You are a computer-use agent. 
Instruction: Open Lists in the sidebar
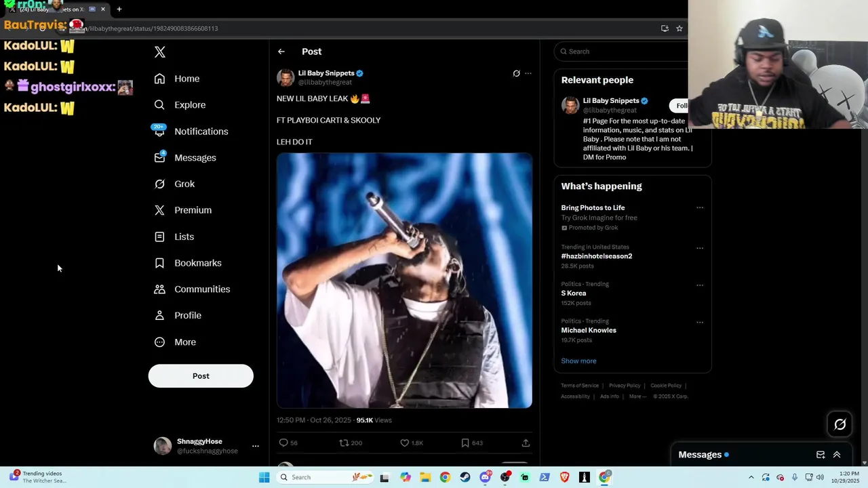(x=174, y=237)
